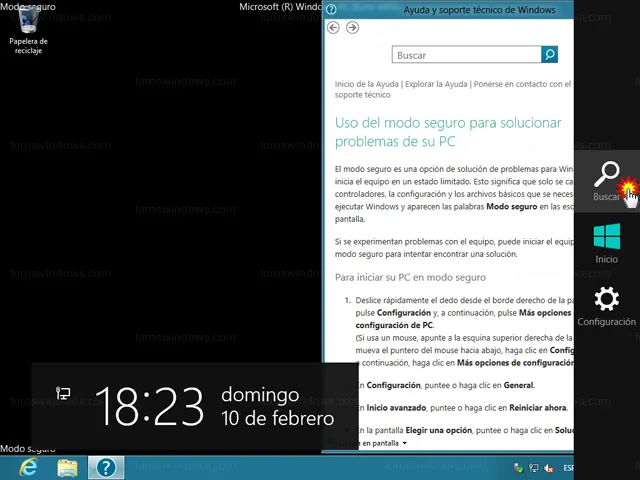Click the Help window title bar icon
This screenshot has height=480, width=640.
(331, 9)
